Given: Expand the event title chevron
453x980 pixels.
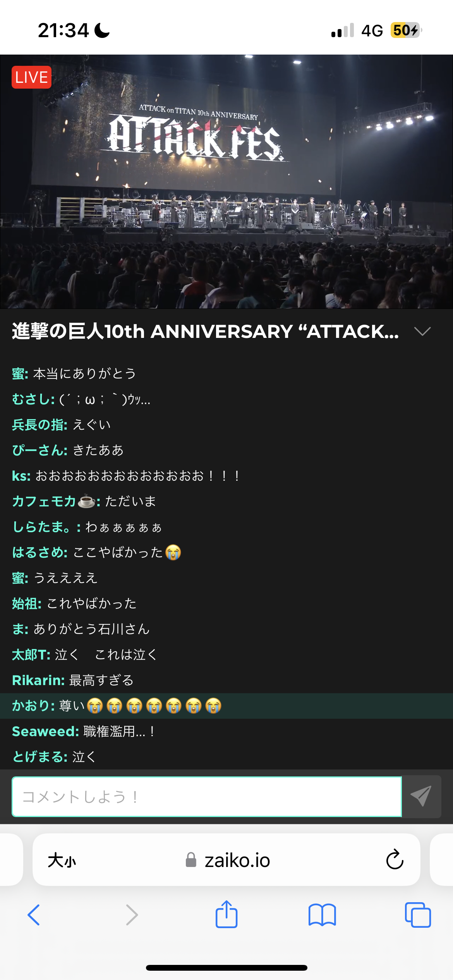Looking at the screenshot, I should pyautogui.click(x=422, y=331).
